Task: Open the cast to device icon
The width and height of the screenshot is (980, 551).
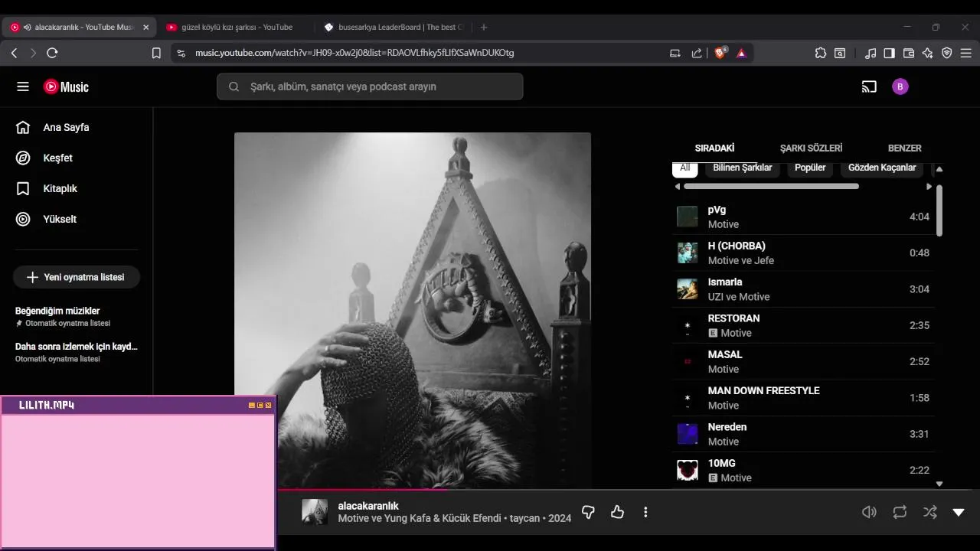Action: click(x=869, y=86)
